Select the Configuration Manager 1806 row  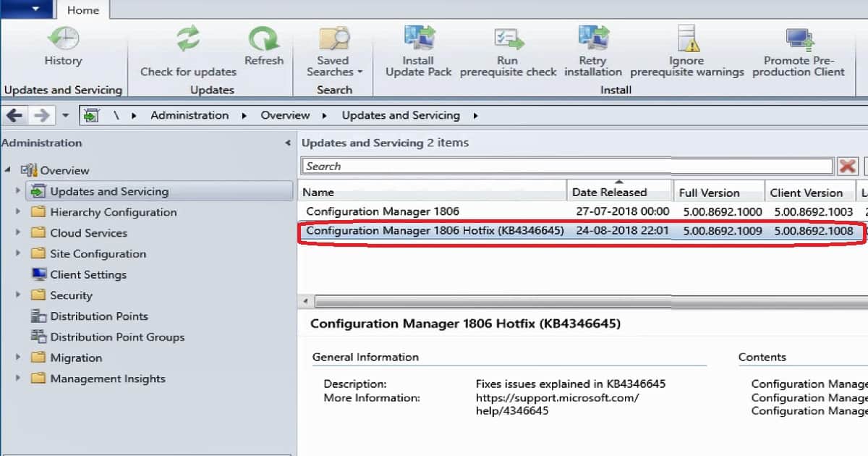pyautogui.click(x=582, y=211)
